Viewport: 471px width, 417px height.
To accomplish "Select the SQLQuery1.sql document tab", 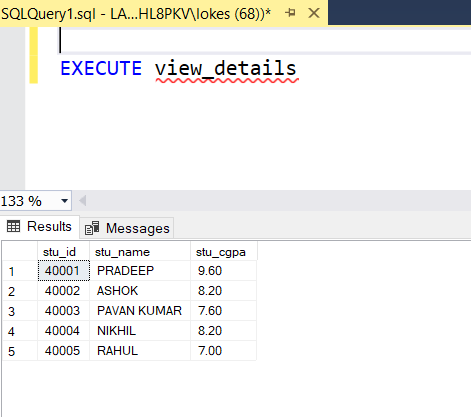I will (136, 14).
